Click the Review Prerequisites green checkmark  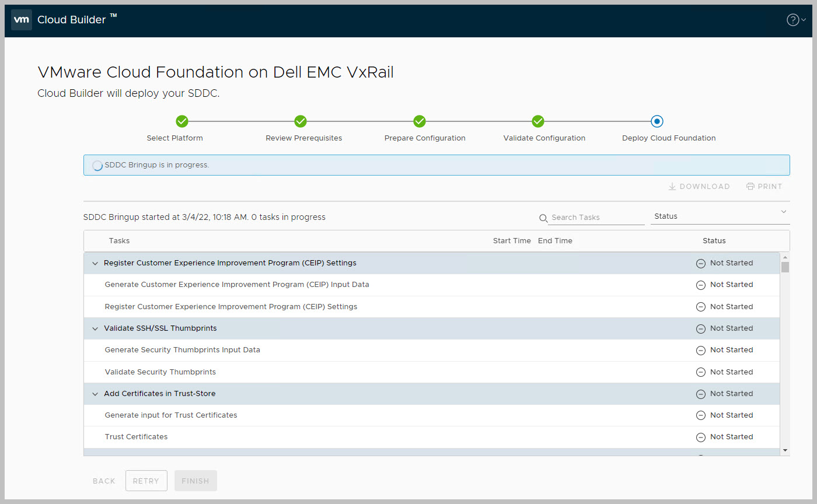point(301,121)
